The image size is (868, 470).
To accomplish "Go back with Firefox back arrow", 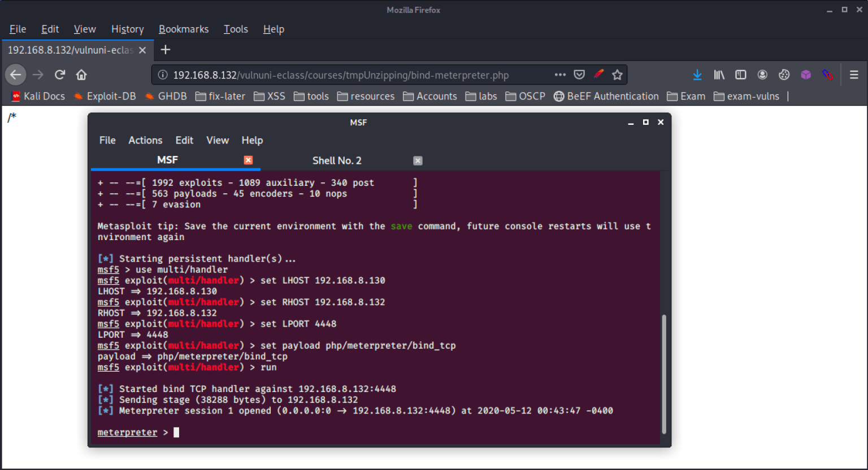I will click(x=16, y=75).
